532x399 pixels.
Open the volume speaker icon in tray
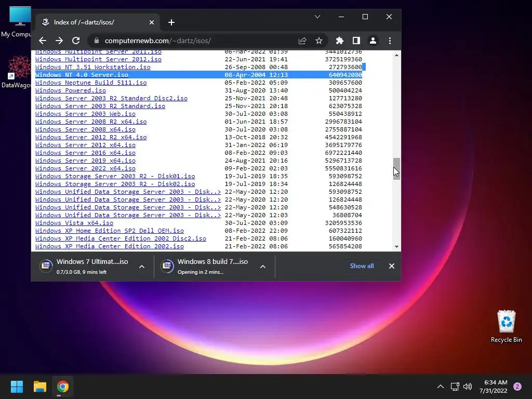[468, 387]
